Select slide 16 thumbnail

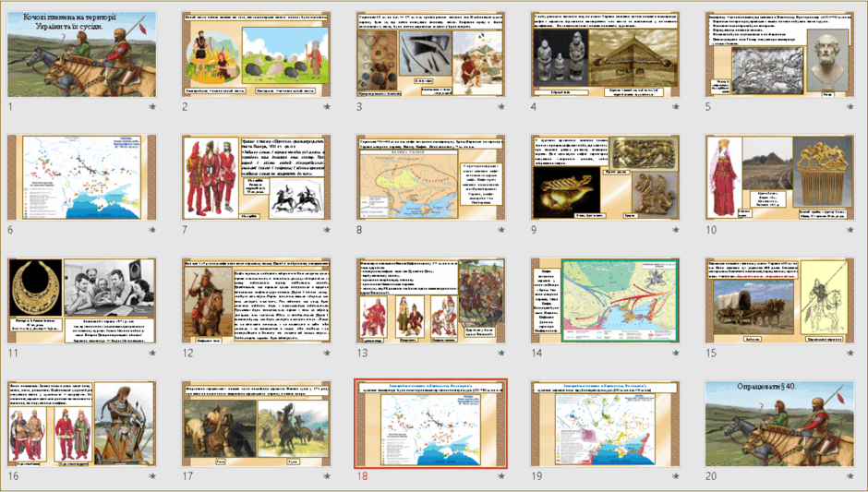click(82, 424)
